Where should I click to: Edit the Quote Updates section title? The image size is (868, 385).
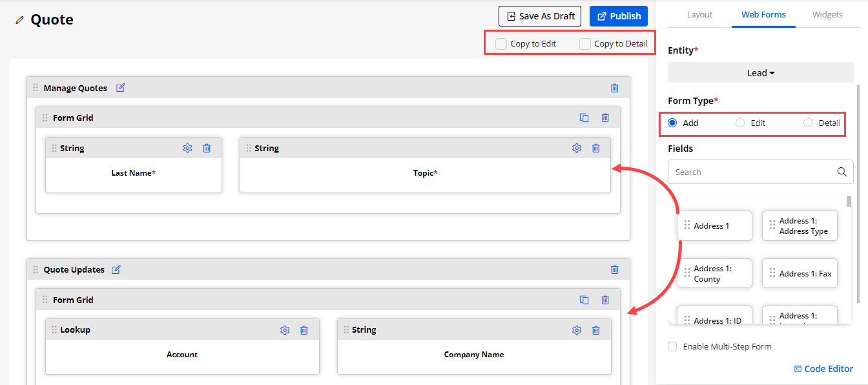click(116, 269)
